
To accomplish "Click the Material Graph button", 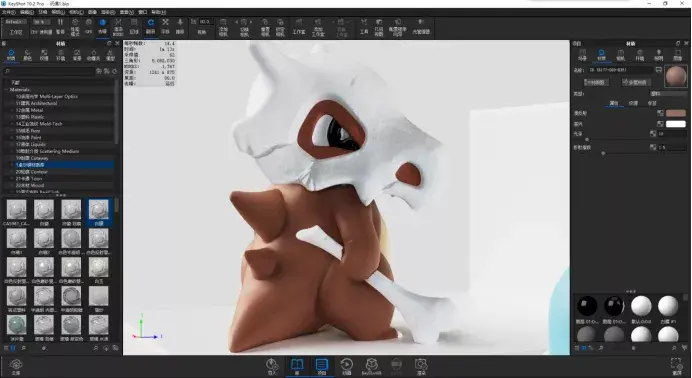I will [x=596, y=82].
